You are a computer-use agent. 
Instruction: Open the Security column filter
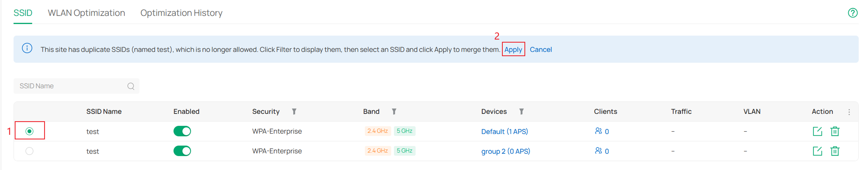pyautogui.click(x=294, y=112)
